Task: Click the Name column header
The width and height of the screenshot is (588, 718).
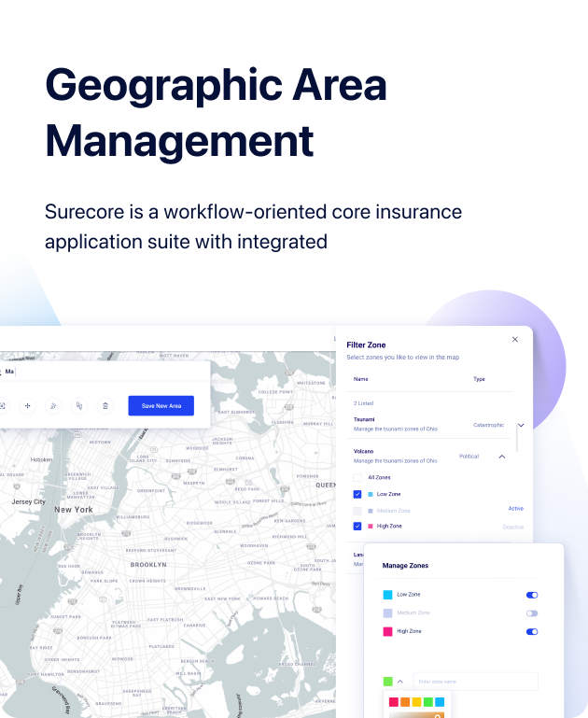Action: 360,379
